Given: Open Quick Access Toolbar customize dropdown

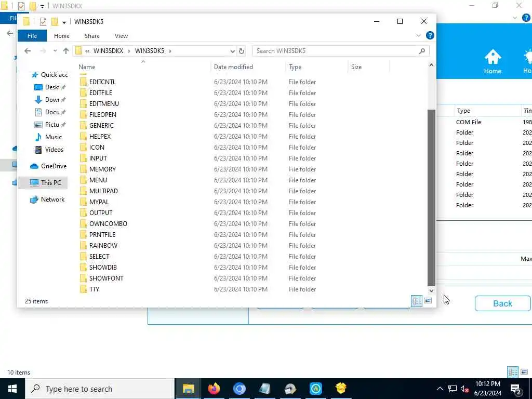Looking at the screenshot, I should 64,22.
